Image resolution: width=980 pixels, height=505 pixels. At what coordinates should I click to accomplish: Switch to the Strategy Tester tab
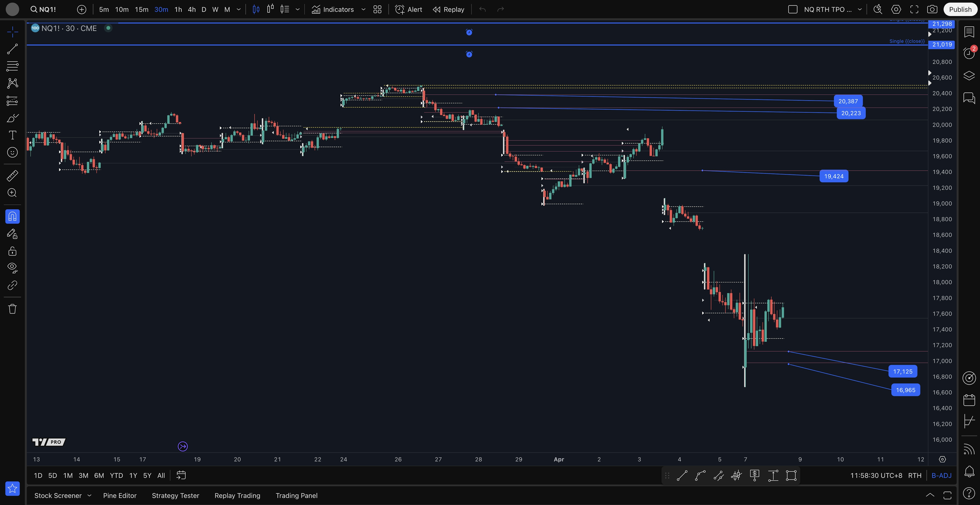coord(175,496)
